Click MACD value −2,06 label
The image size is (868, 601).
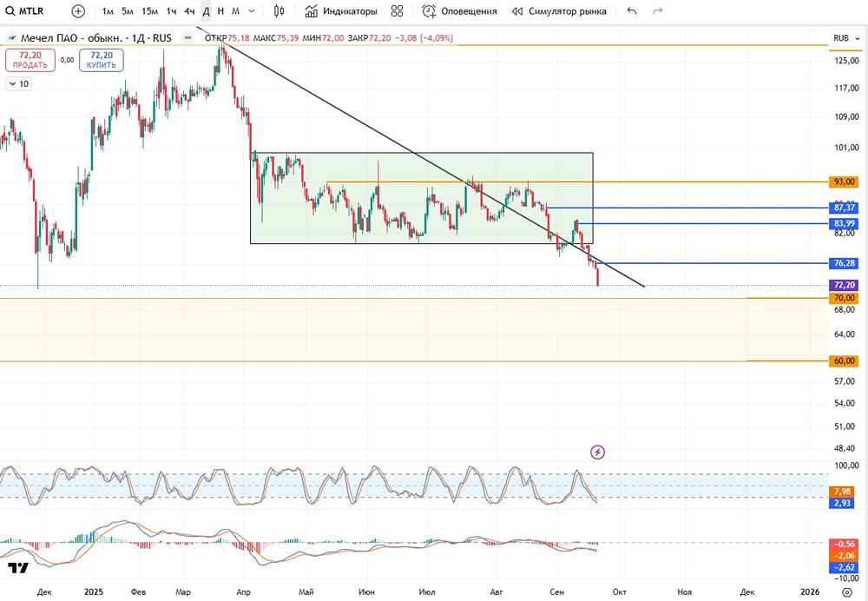(844, 556)
